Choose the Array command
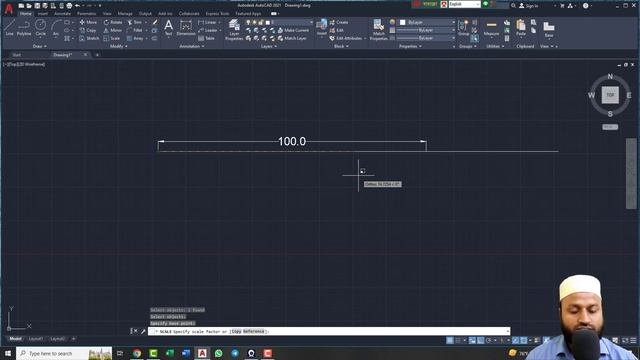This screenshot has height=360, width=640. coord(135,38)
